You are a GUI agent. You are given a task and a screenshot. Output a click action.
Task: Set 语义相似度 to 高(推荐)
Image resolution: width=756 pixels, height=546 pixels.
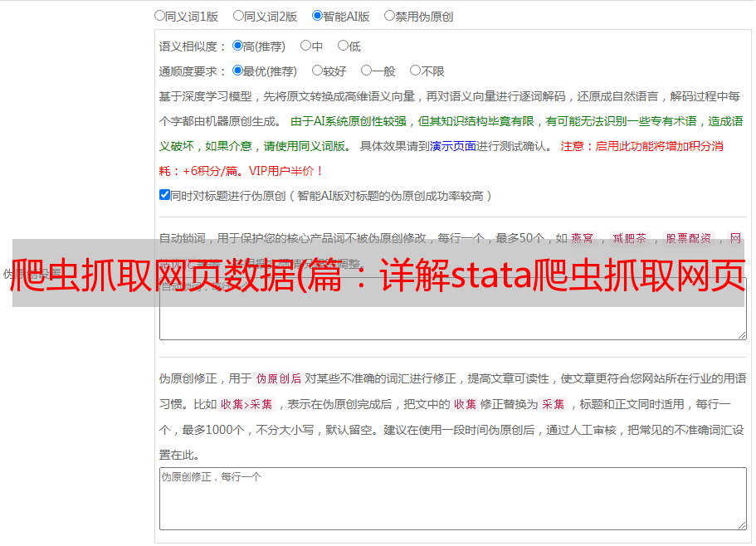pyautogui.click(x=237, y=46)
